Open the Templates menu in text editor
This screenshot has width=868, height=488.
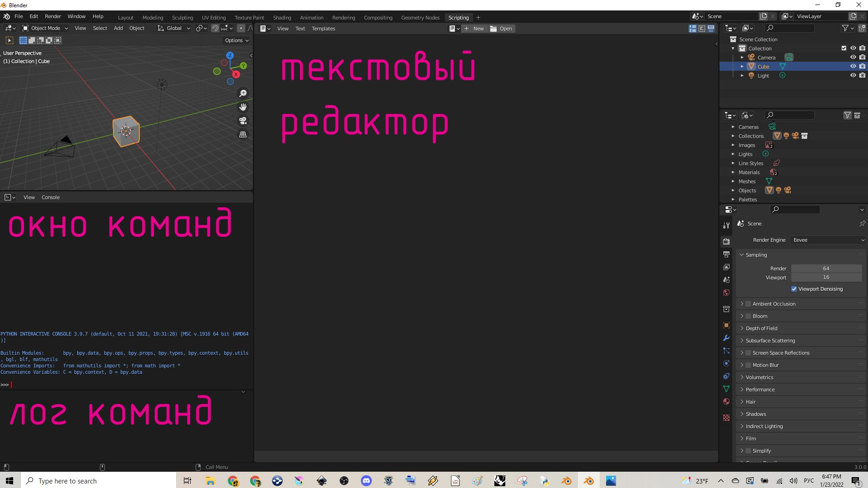coord(323,29)
